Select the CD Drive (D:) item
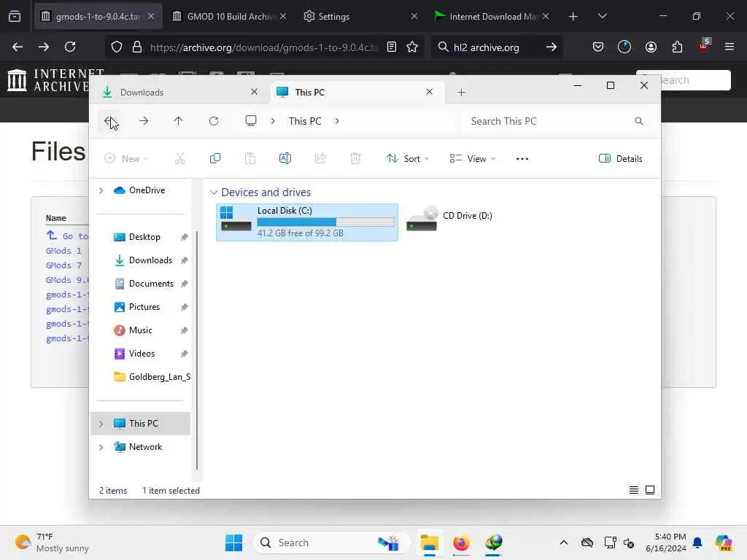The height and width of the screenshot is (560, 747). click(x=449, y=219)
